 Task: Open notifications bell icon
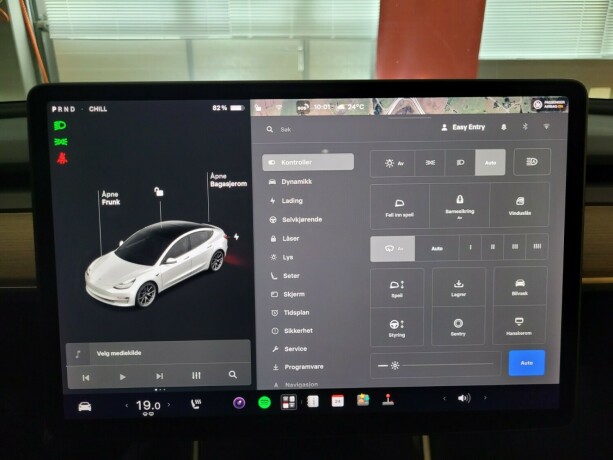point(504,127)
